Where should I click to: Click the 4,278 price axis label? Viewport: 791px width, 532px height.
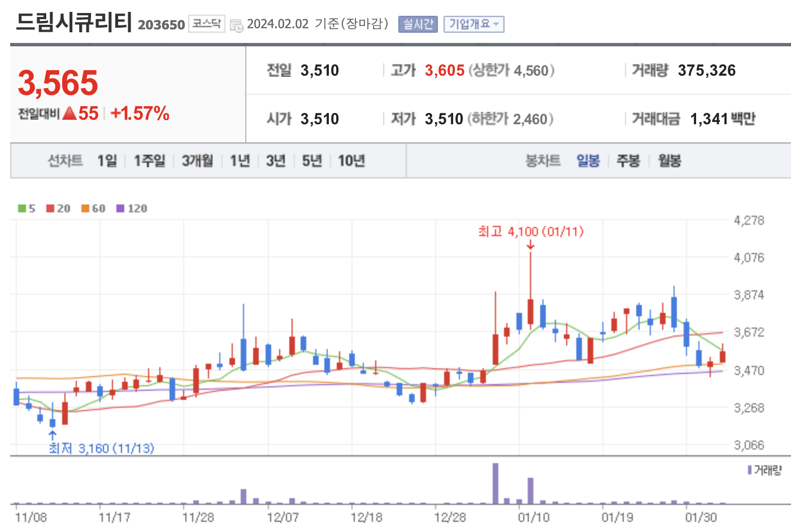click(749, 220)
